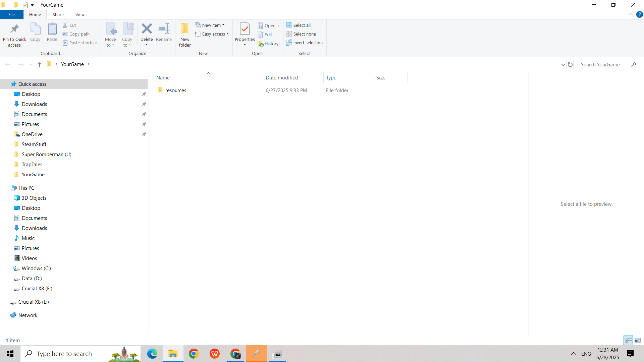Switch to the Home ribbon tab
Image resolution: width=644 pixels, height=362 pixels.
coord(35,14)
